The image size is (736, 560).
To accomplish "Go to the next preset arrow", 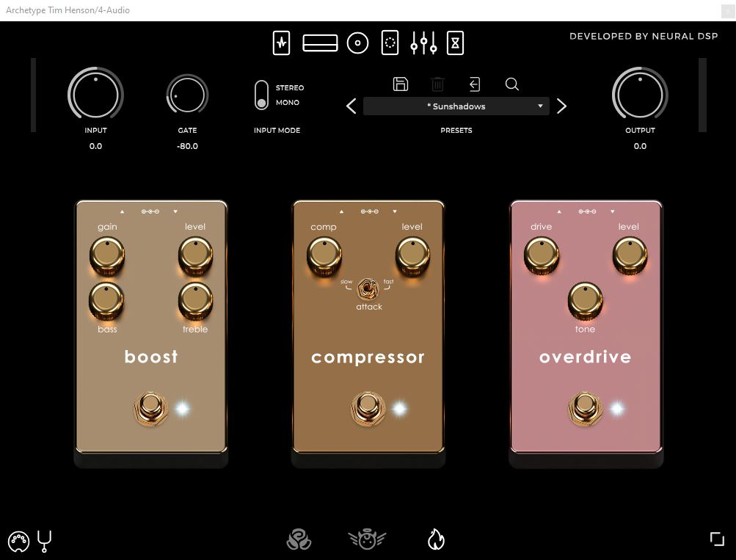I will coord(561,106).
